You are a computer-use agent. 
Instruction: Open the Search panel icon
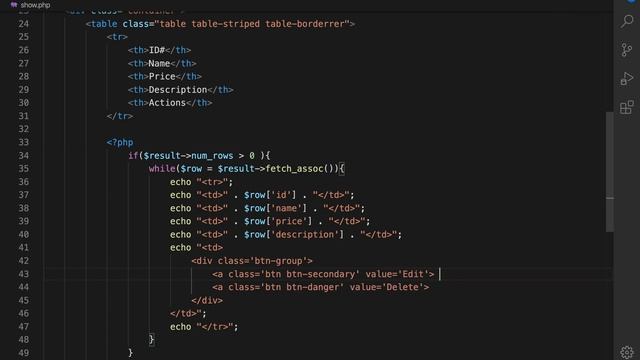click(627, 21)
